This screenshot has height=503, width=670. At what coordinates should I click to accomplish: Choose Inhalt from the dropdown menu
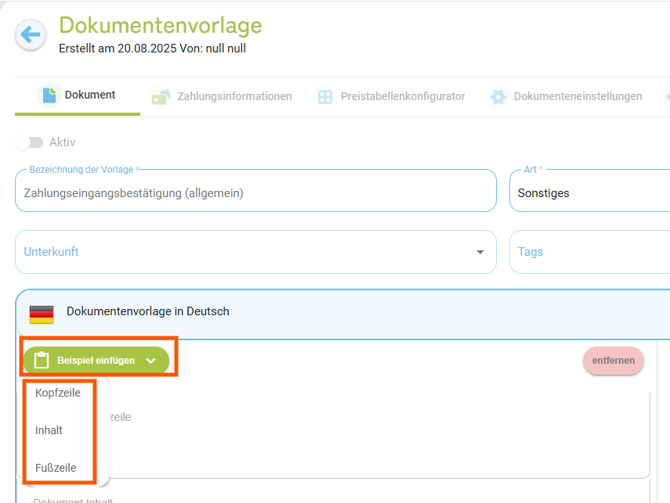(x=49, y=430)
